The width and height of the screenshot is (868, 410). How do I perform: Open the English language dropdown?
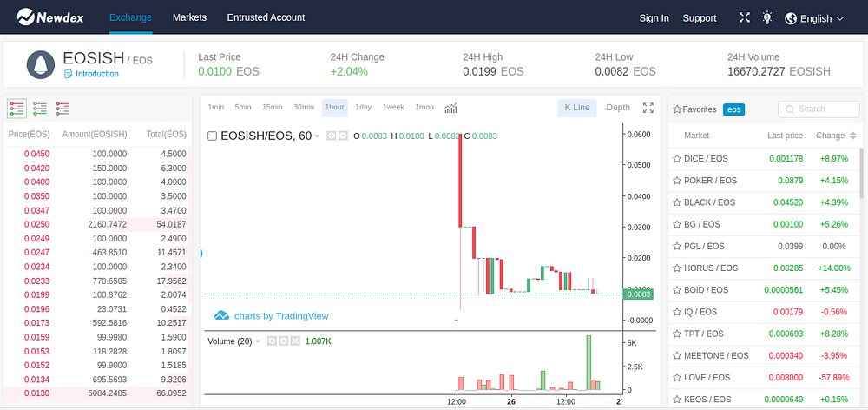[x=821, y=18]
